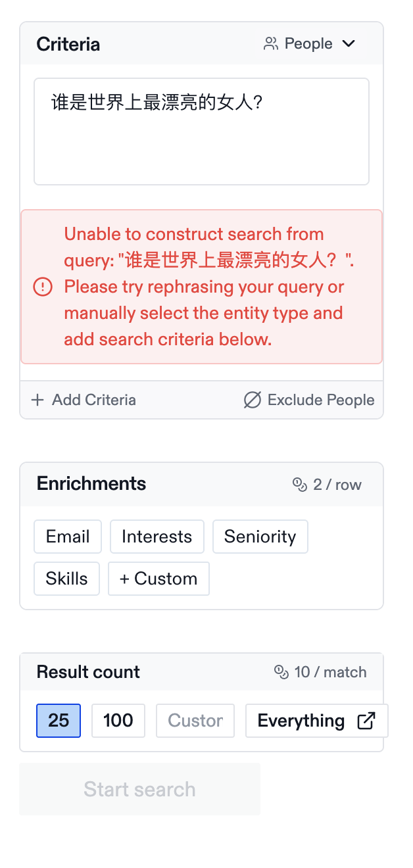Image resolution: width=413 pixels, height=868 pixels.
Task: Toggle the Email enrichment chip
Action: [68, 537]
